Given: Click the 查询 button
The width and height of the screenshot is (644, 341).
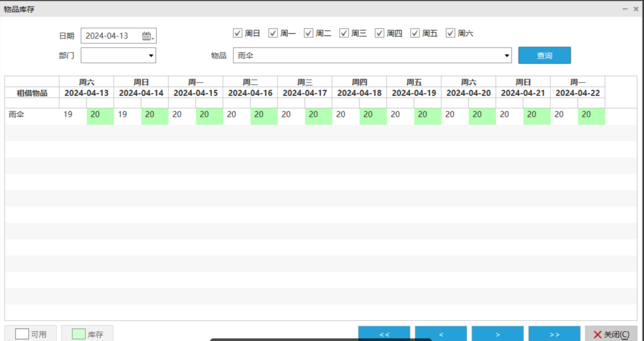Looking at the screenshot, I should 544,55.
